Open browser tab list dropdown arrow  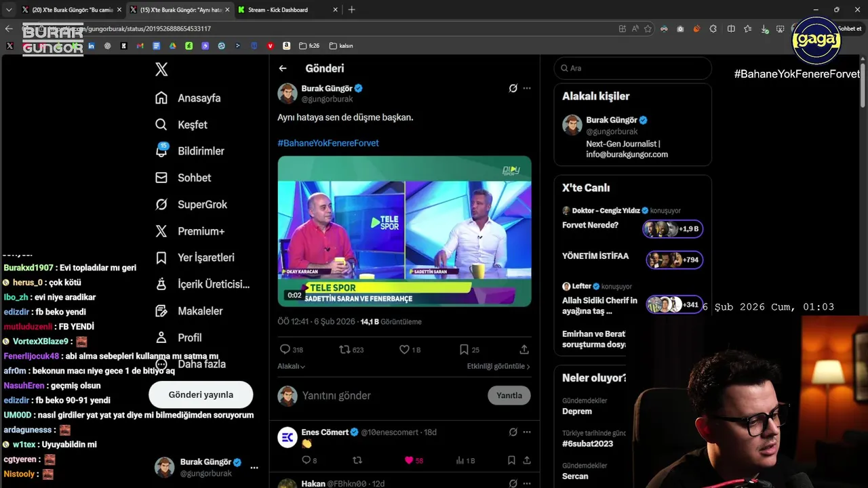click(9, 9)
